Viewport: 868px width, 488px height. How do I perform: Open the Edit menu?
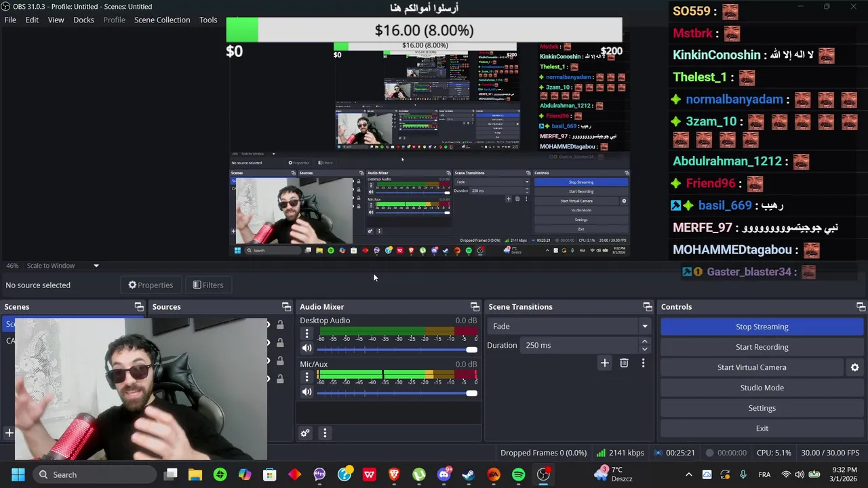(32, 20)
